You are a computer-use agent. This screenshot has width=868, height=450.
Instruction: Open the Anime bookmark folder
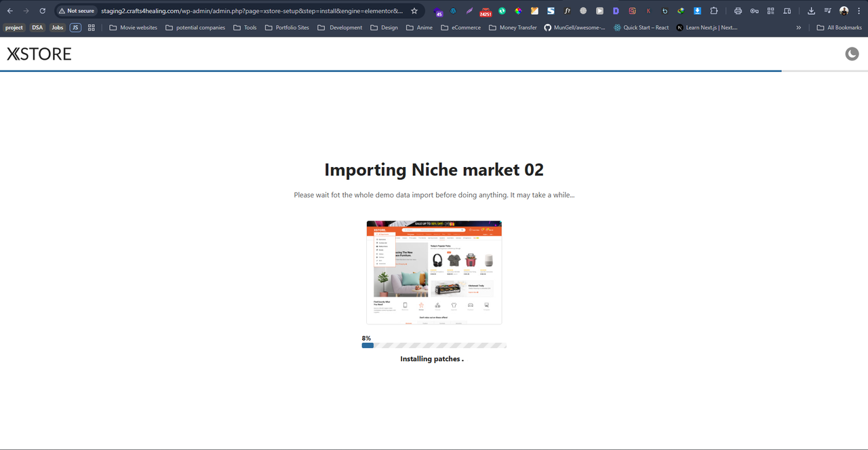419,28
